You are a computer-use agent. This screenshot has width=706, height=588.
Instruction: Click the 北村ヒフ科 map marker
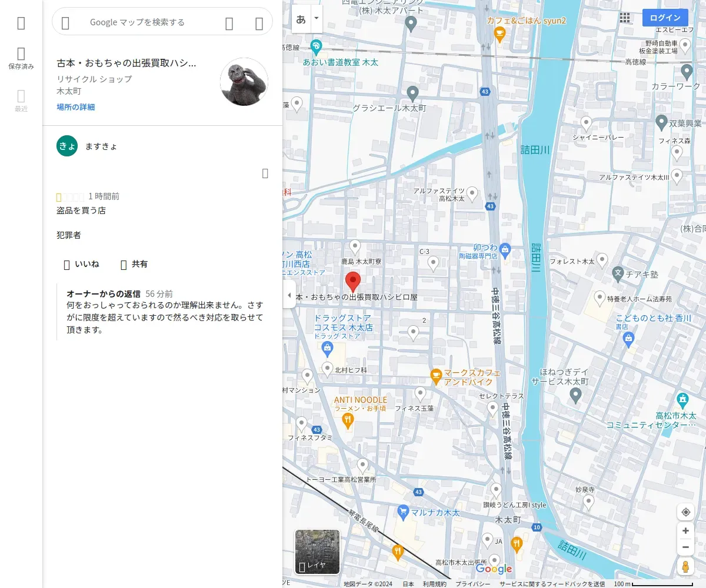click(x=328, y=369)
